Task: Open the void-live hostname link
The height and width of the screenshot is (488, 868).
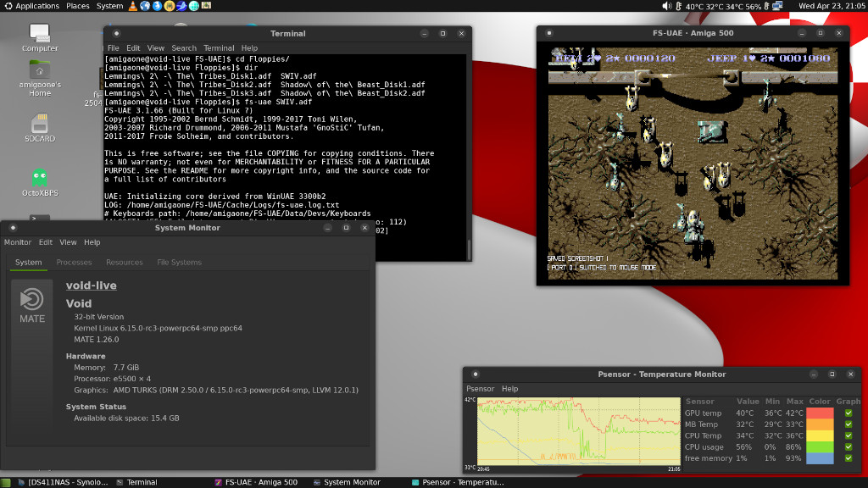Action: 92,286
